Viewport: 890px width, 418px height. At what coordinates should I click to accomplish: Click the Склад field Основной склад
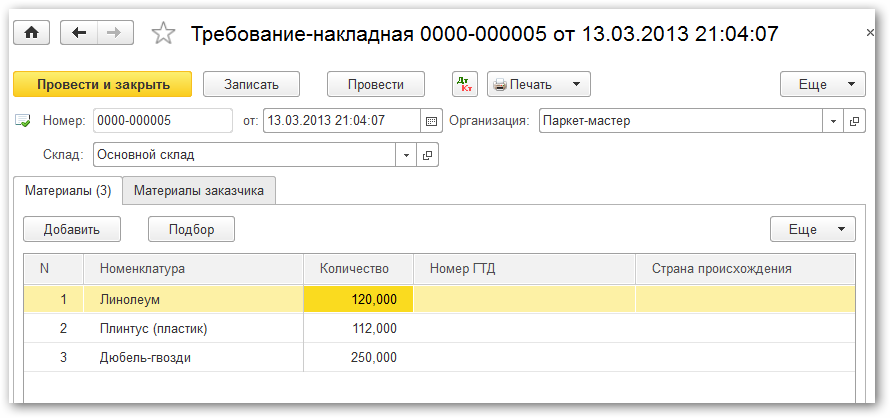click(245, 154)
